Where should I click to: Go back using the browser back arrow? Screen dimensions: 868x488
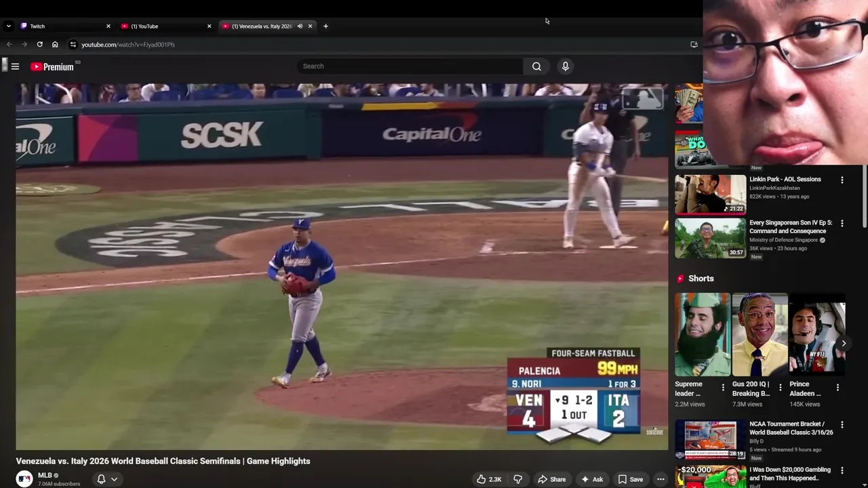[x=9, y=45]
